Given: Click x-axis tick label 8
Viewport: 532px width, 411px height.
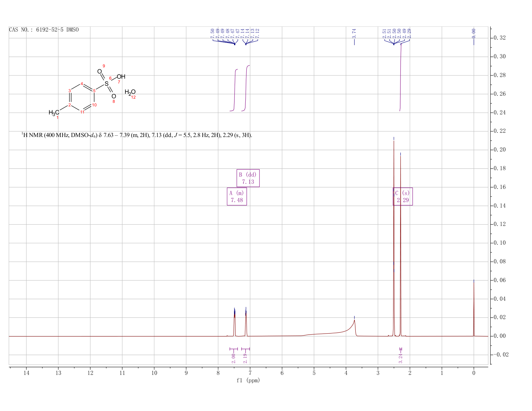Looking at the screenshot, I should tap(218, 373).
